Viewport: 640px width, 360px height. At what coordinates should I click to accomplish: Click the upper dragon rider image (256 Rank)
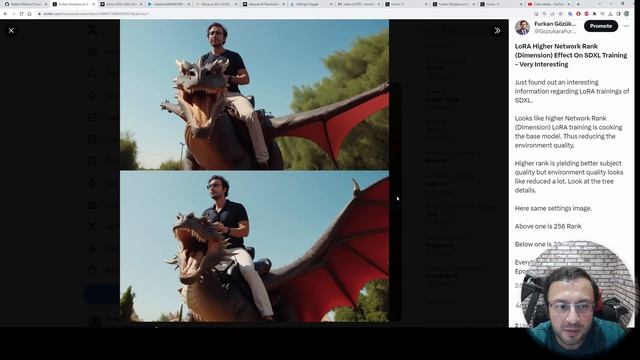point(254,95)
